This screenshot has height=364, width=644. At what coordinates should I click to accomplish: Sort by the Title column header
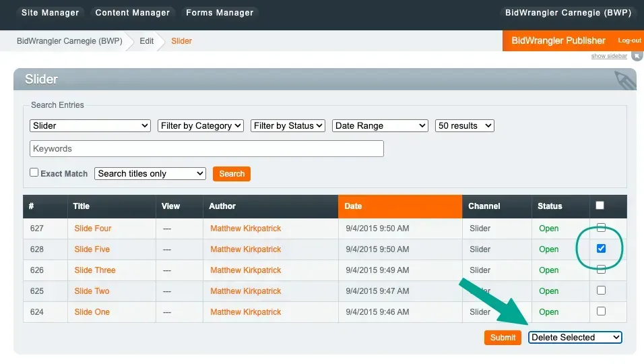112,206
